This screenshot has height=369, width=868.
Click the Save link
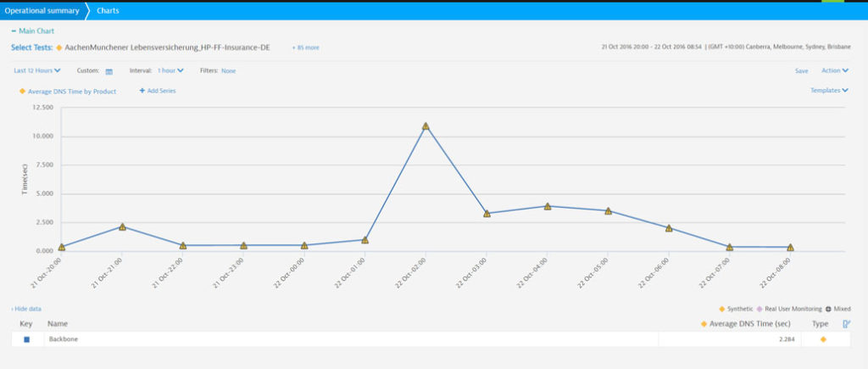coord(801,70)
